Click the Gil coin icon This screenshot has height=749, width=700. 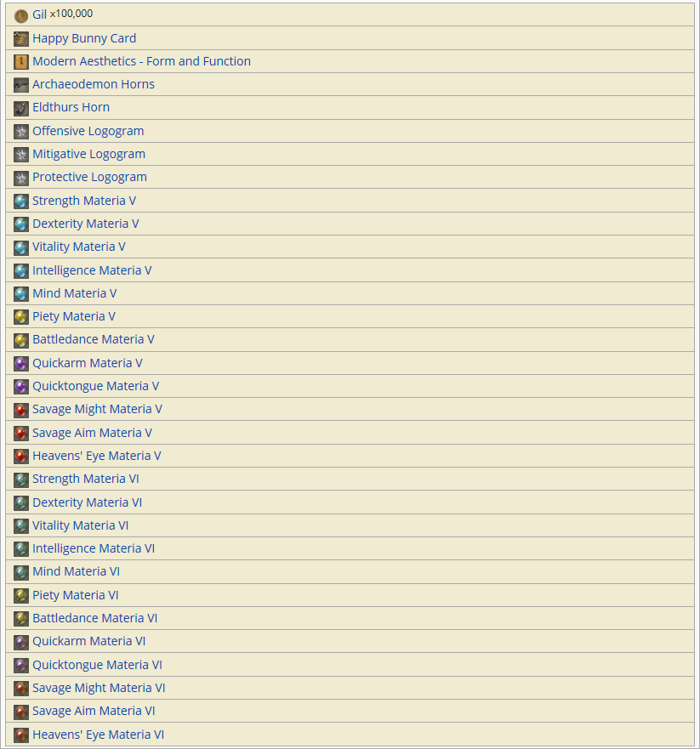[x=21, y=16]
